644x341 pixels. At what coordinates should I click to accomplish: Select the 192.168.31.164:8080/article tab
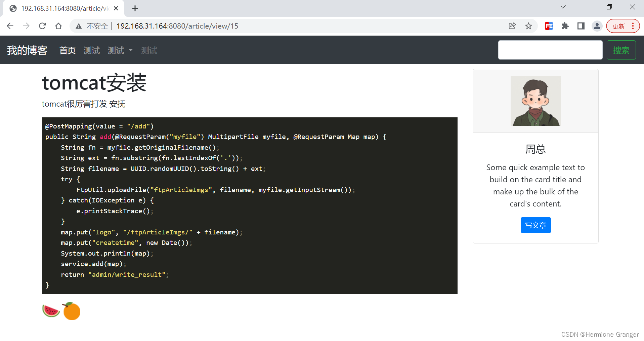pos(63,8)
